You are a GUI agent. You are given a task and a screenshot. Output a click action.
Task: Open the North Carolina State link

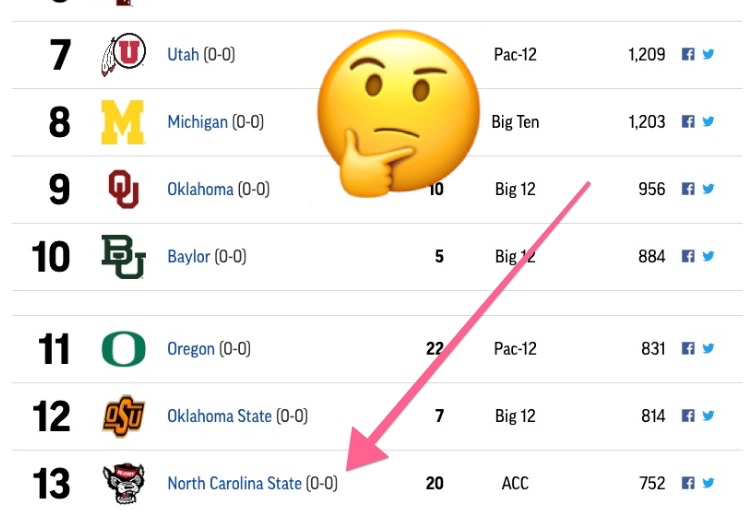click(234, 483)
